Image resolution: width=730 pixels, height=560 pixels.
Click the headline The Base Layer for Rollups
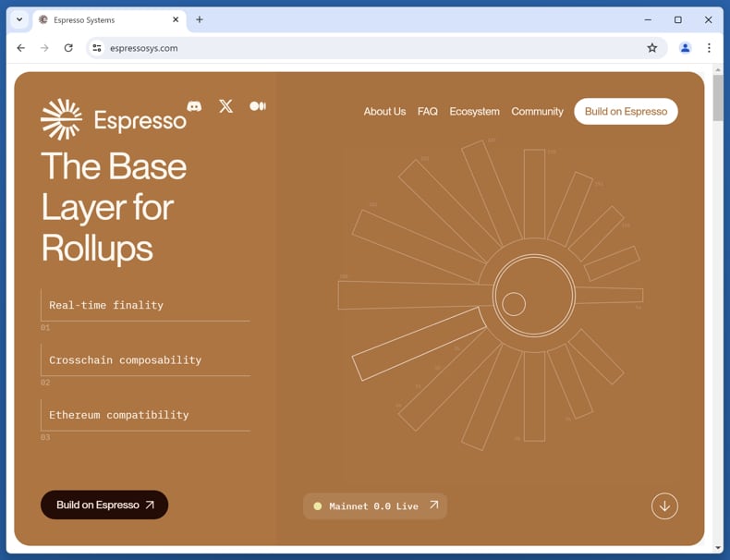[114, 207]
